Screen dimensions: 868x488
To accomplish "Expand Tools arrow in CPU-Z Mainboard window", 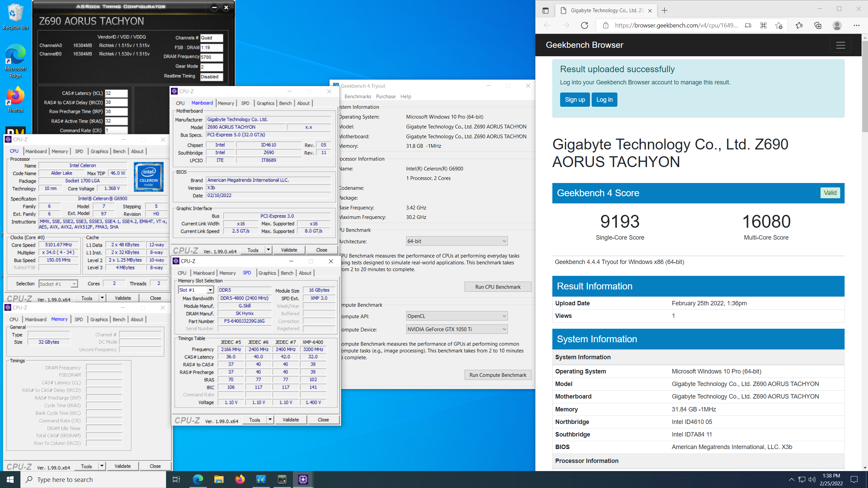I will [268, 250].
